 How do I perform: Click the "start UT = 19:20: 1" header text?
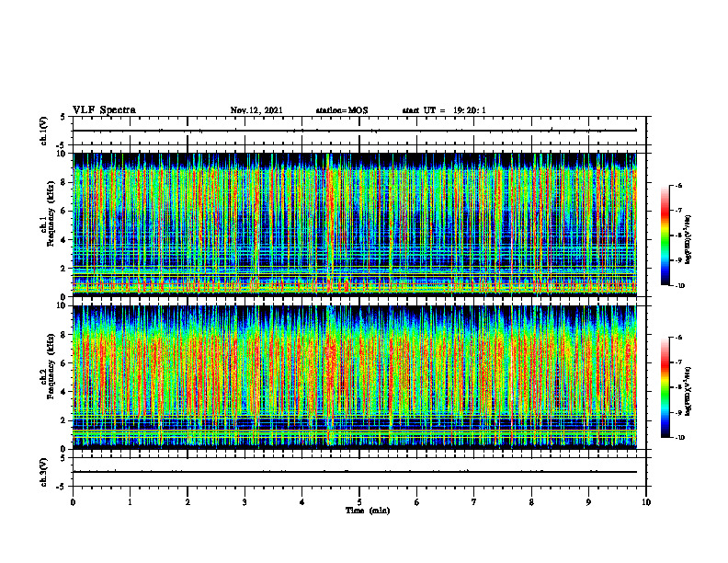point(444,110)
